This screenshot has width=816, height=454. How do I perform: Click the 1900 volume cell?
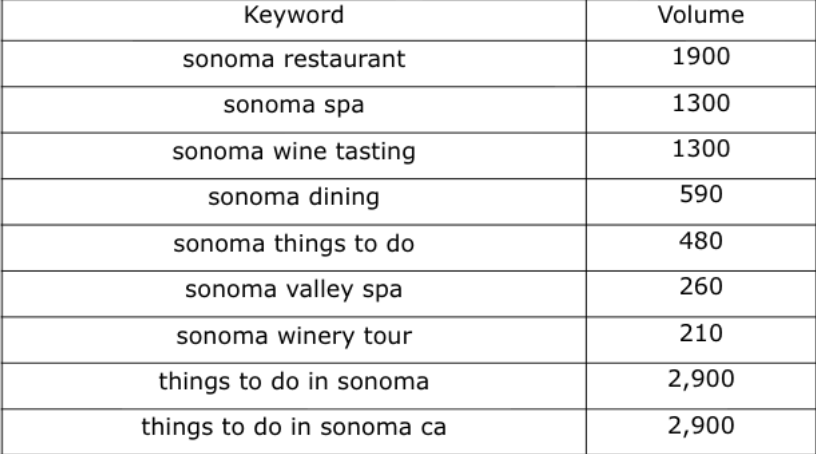point(700,57)
